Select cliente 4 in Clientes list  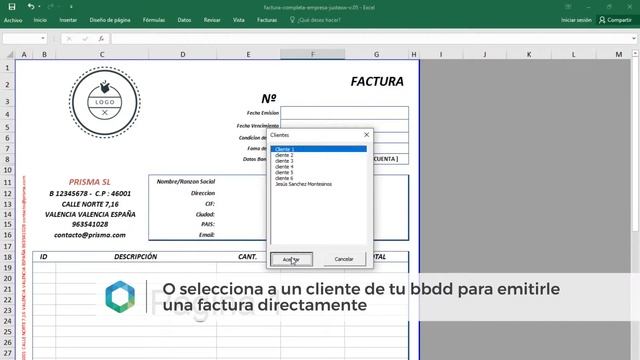(x=319, y=167)
